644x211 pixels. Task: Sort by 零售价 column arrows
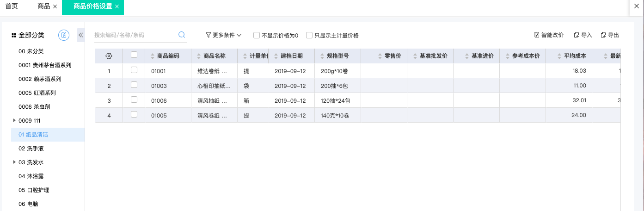(x=380, y=56)
